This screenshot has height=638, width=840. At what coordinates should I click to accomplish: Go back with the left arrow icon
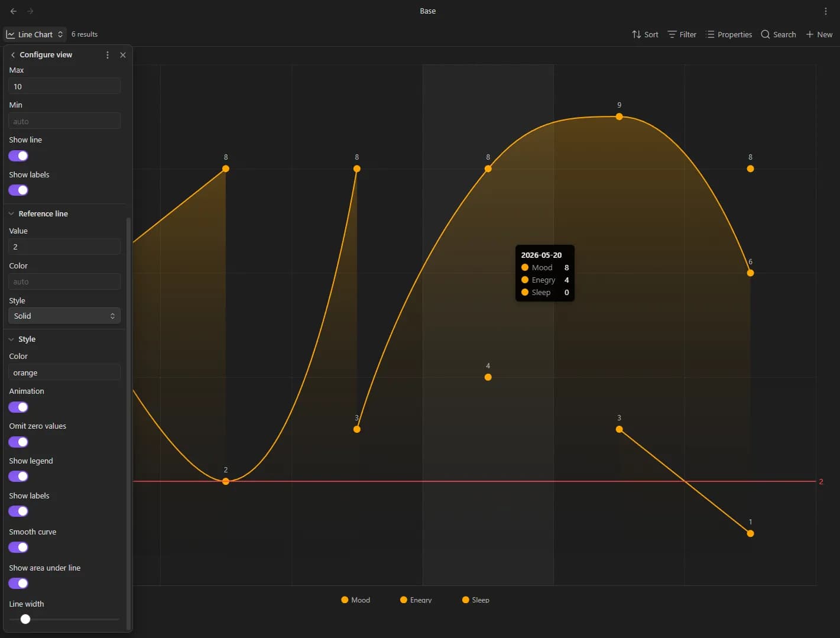click(14, 11)
